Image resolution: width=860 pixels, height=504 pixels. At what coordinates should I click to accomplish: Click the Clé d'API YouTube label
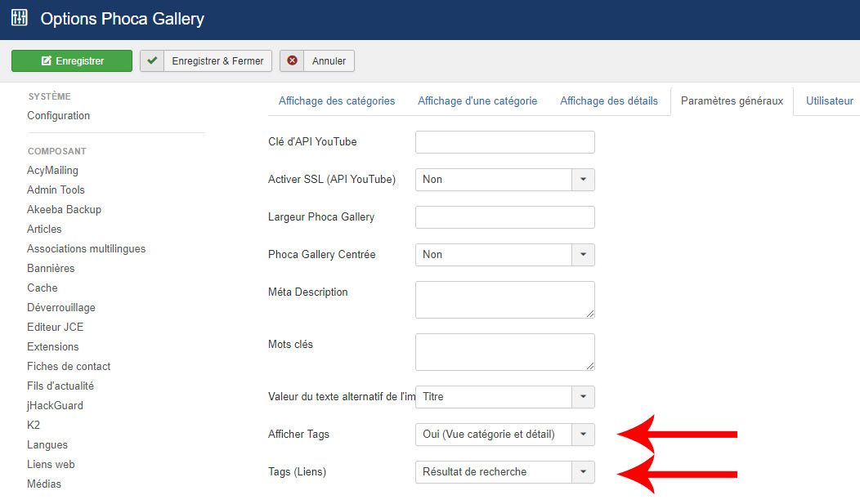tap(312, 142)
